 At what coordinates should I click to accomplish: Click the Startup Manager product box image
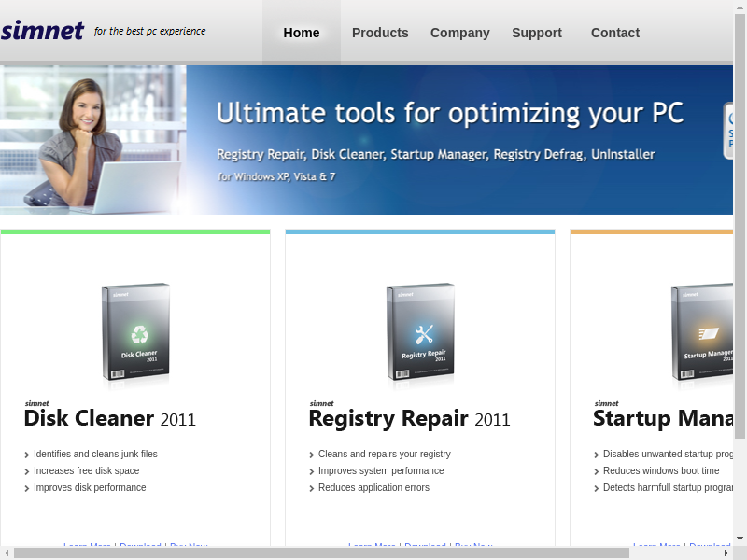701,334
